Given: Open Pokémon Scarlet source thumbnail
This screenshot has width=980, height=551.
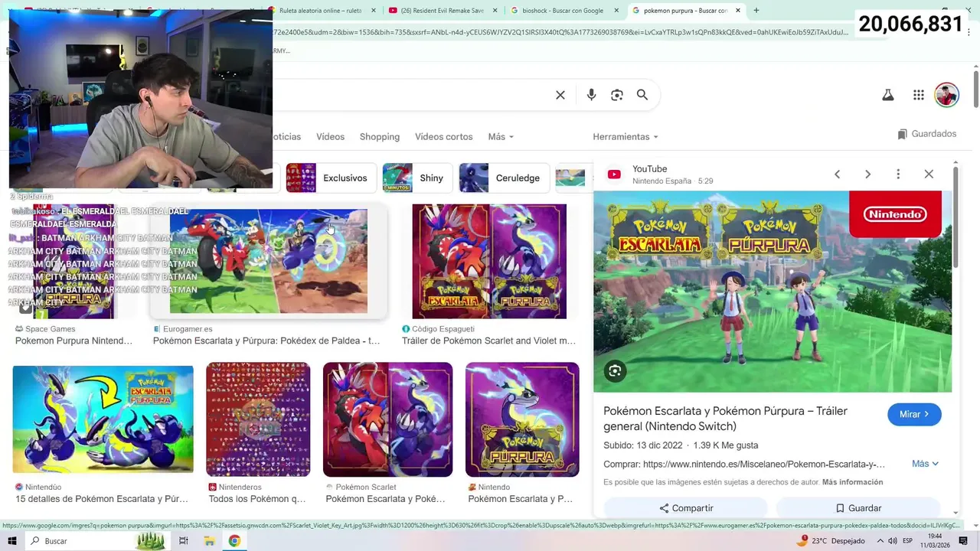Looking at the screenshot, I should 387,419.
